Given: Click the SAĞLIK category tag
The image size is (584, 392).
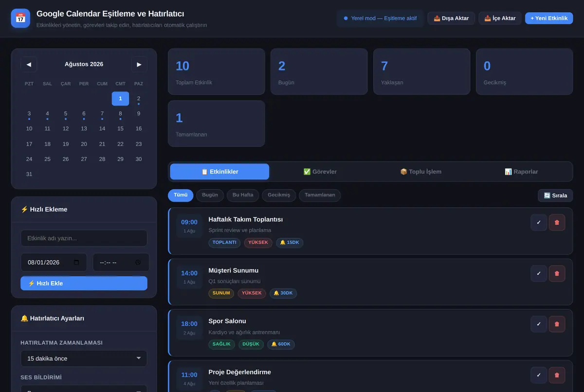Looking at the screenshot, I should pyautogui.click(x=221, y=344).
